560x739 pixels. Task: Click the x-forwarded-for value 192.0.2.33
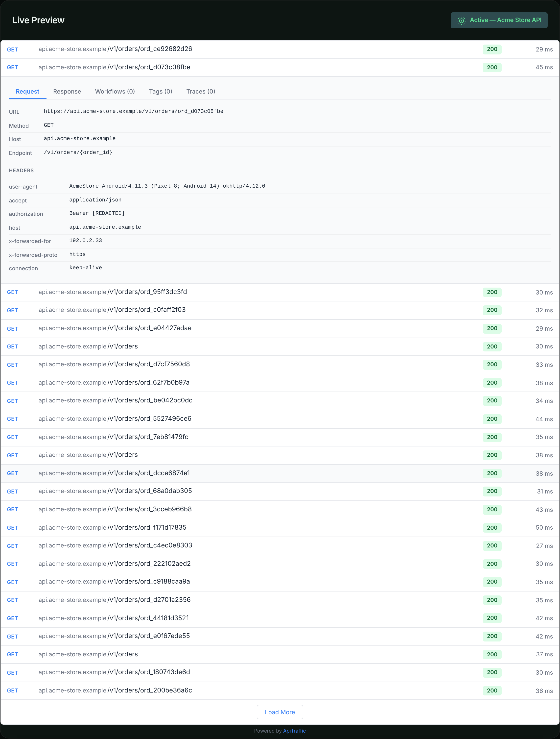click(86, 241)
